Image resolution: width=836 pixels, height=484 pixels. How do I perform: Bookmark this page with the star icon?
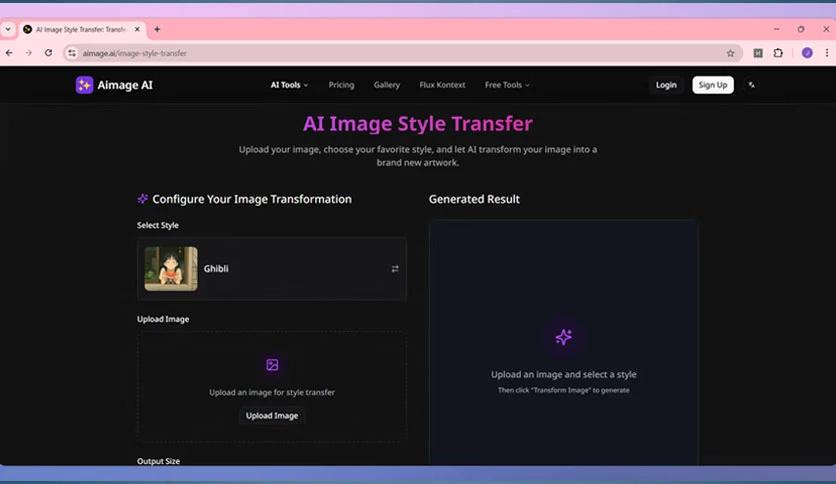(730, 53)
